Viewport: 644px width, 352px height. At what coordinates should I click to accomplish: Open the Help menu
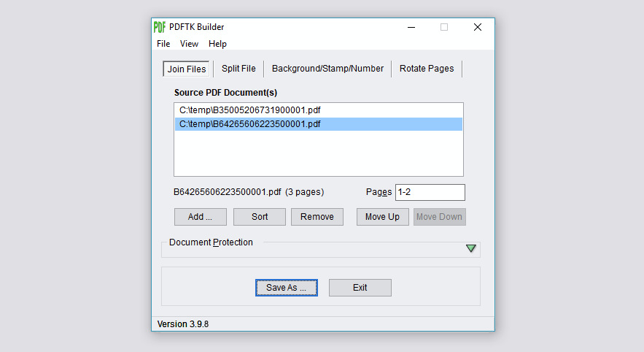217,44
